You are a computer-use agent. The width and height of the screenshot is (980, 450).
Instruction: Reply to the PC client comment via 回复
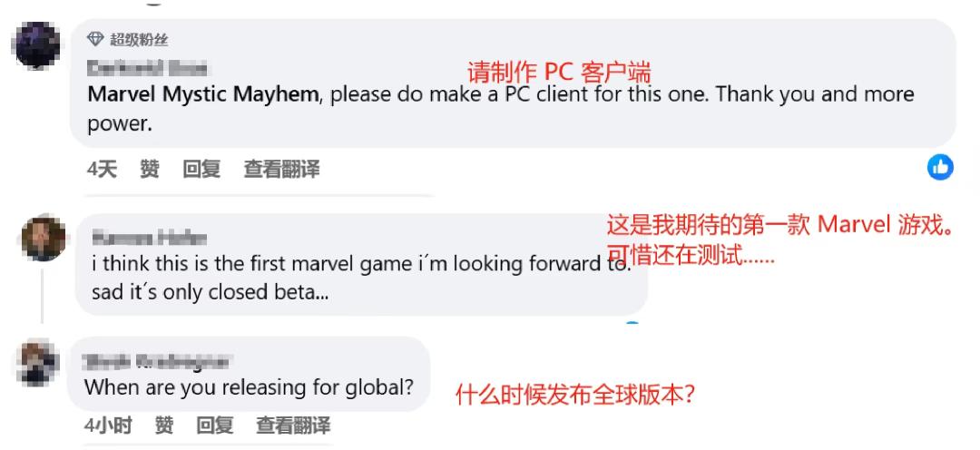click(x=201, y=169)
